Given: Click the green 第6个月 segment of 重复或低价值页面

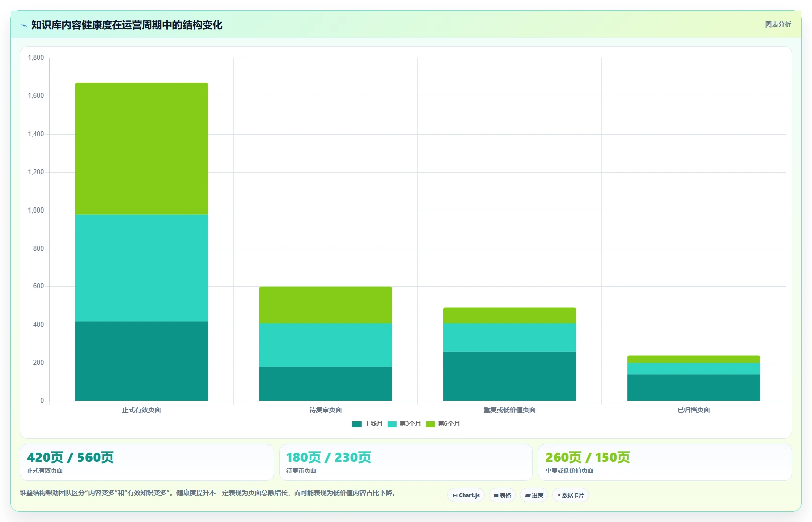Looking at the screenshot, I should point(509,316).
